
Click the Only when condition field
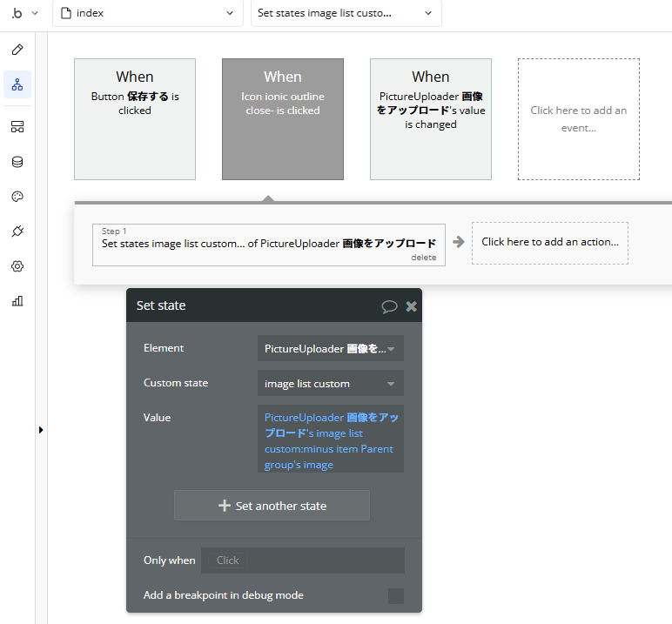point(302,560)
